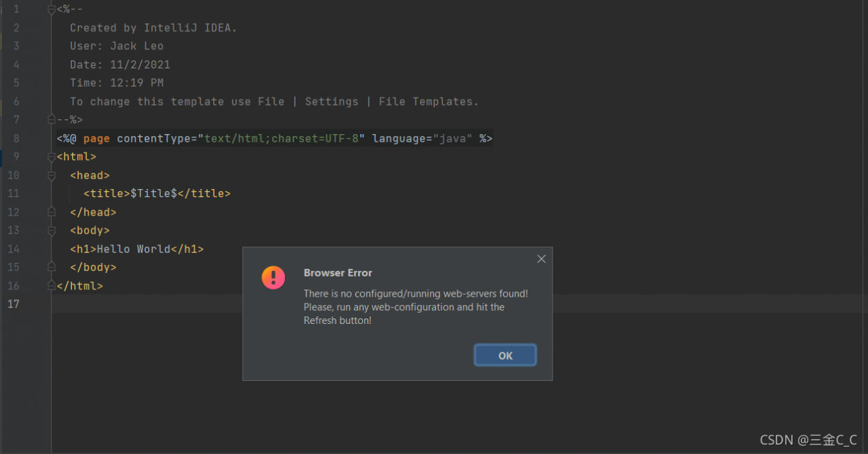Click the closing </head> tag
The image size is (868, 454).
pos(93,211)
